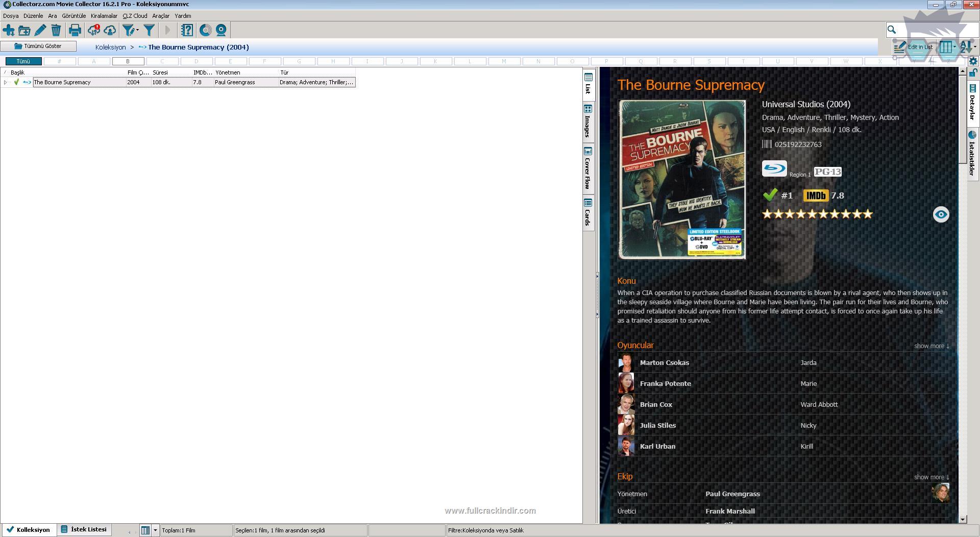Click details panel scrollbar up arrow

[x=963, y=71]
